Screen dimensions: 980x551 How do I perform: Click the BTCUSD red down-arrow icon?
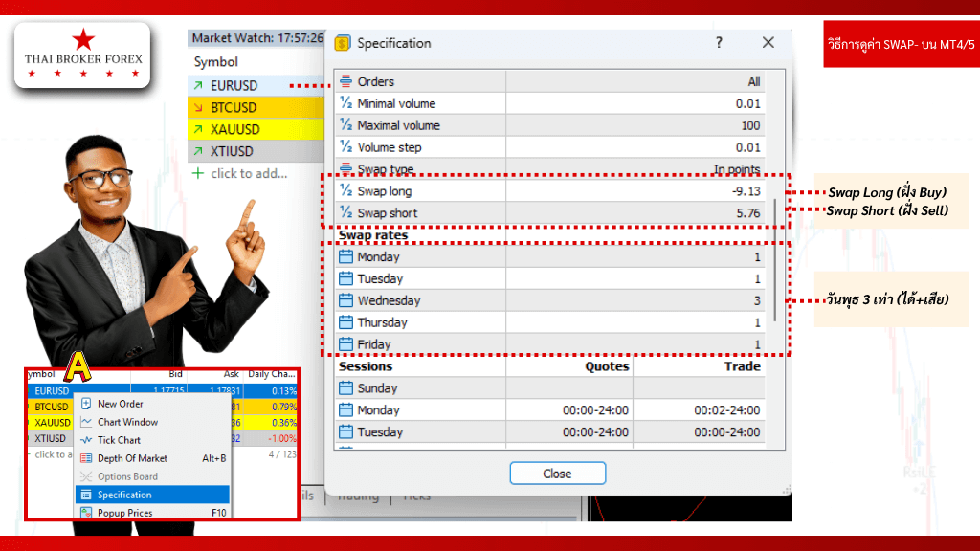tap(198, 107)
